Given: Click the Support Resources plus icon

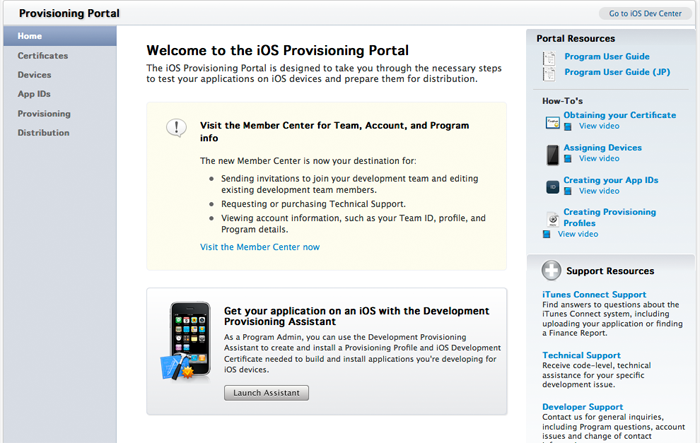Looking at the screenshot, I should pyautogui.click(x=551, y=270).
